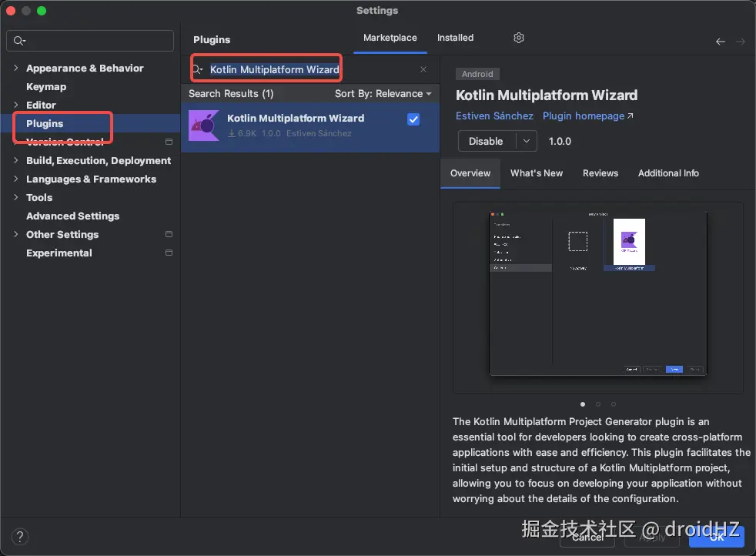Screen dimensions: 756x556
Task: Uncheck the Kotlin Multiplatform Wizard enabled checkbox
Action: pyautogui.click(x=413, y=119)
